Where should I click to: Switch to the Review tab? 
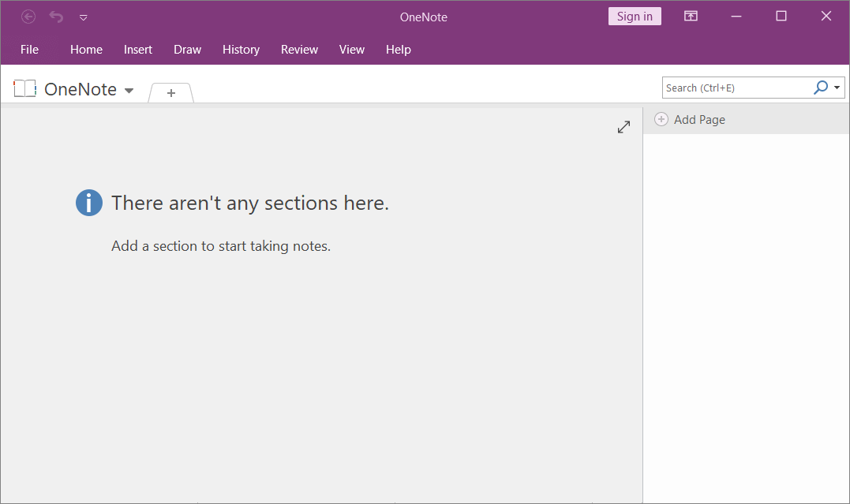point(299,49)
